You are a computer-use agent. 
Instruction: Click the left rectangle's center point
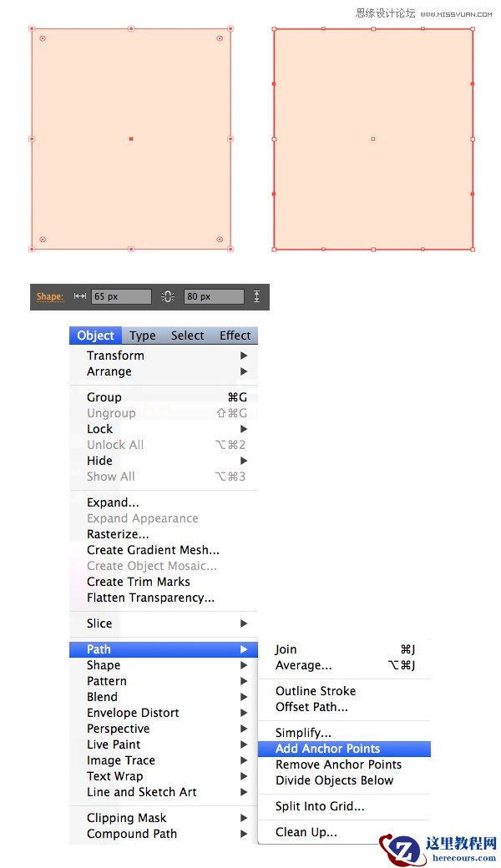pyautogui.click(x=131, y=139)
